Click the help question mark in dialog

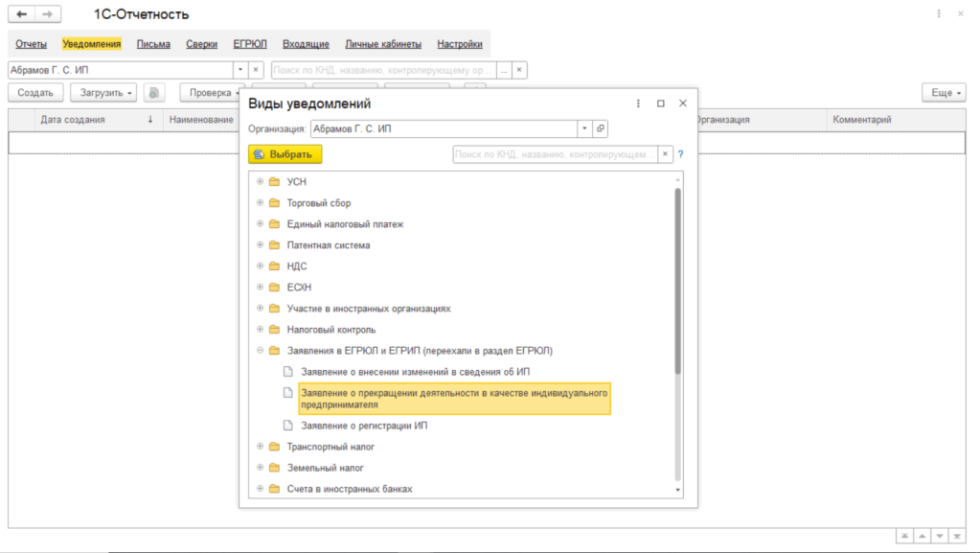(681, 154)
